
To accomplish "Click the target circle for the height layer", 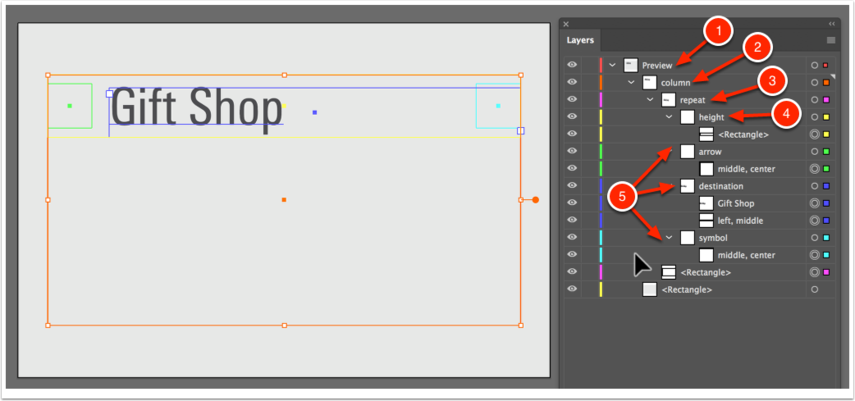I will pos(814,117).
